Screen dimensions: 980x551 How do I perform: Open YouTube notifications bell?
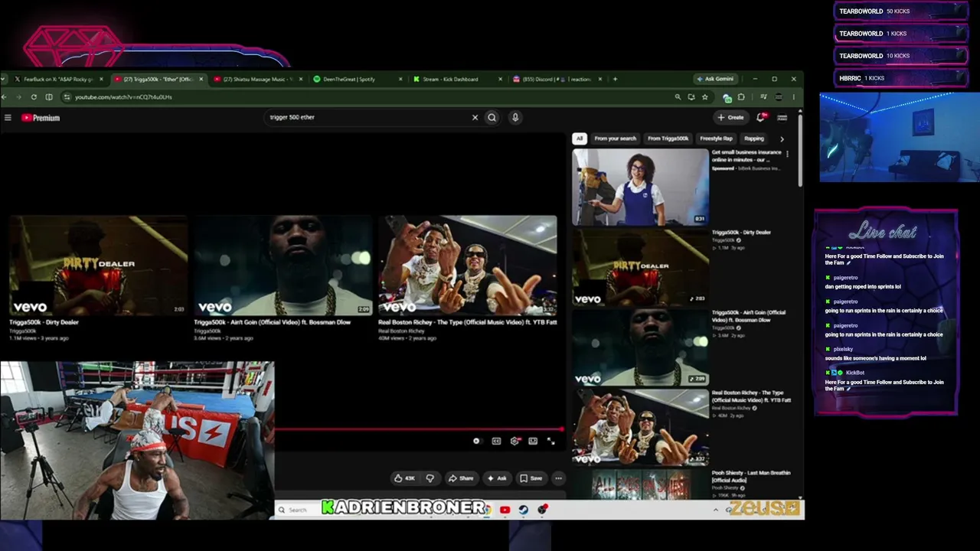tap(761, 117)
